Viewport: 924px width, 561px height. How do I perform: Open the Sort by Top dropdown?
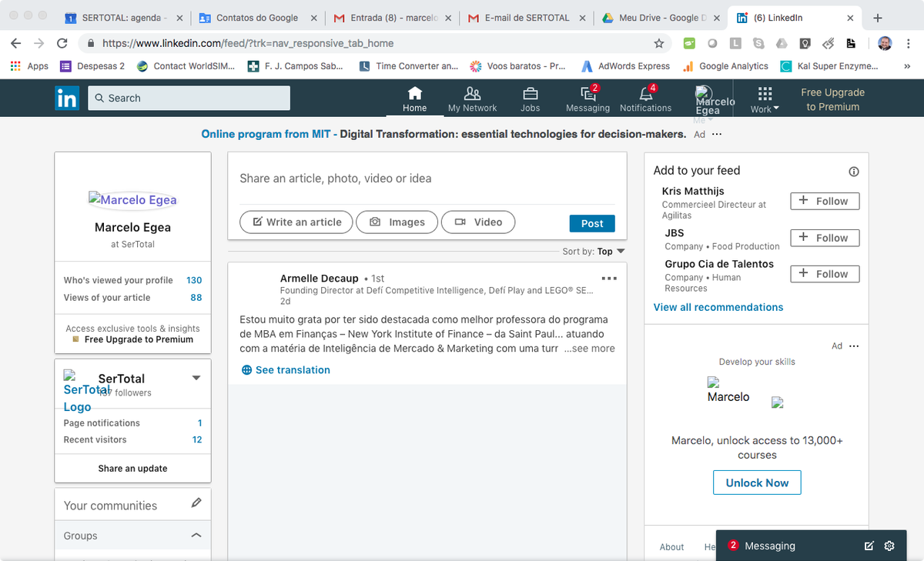point(594,251)
